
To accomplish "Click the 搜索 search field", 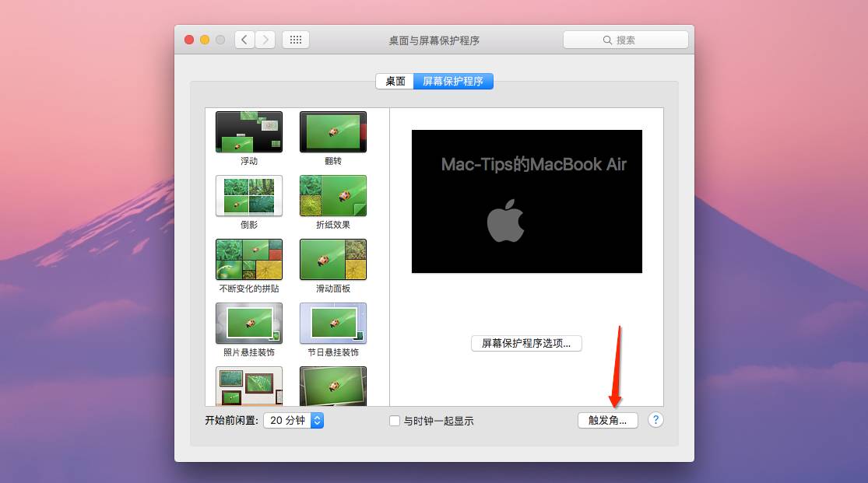I will pos(626,40).
